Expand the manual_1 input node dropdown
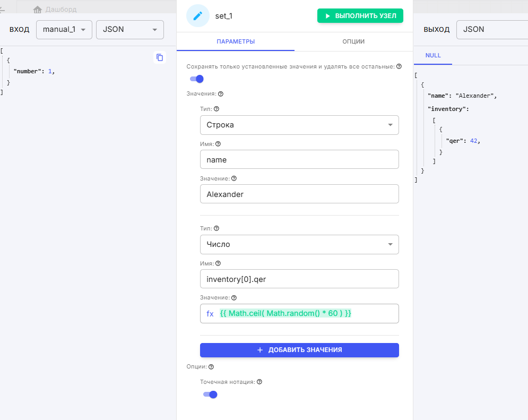The height and width of the screenshot is (420, 528). click(x=64, y=30)
